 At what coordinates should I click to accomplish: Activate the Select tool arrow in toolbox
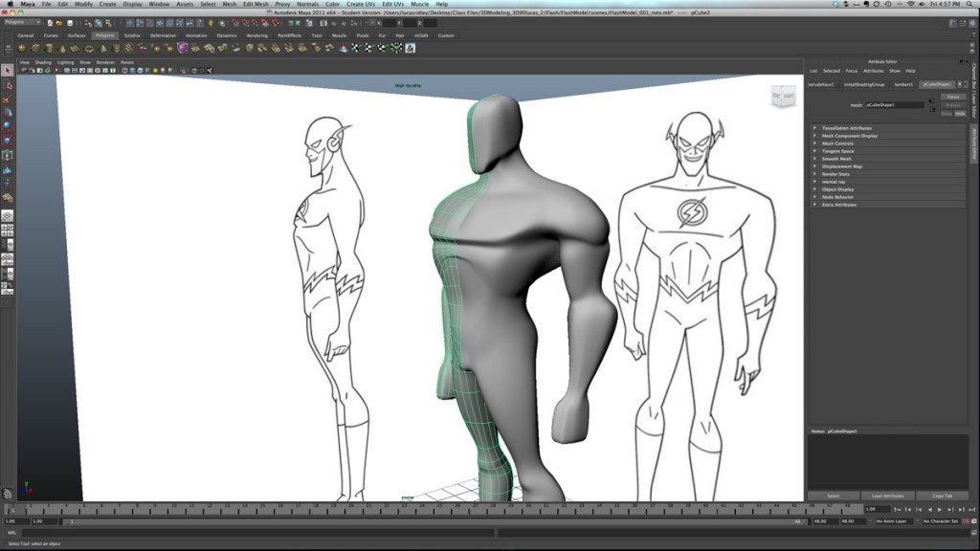point(8,71)
